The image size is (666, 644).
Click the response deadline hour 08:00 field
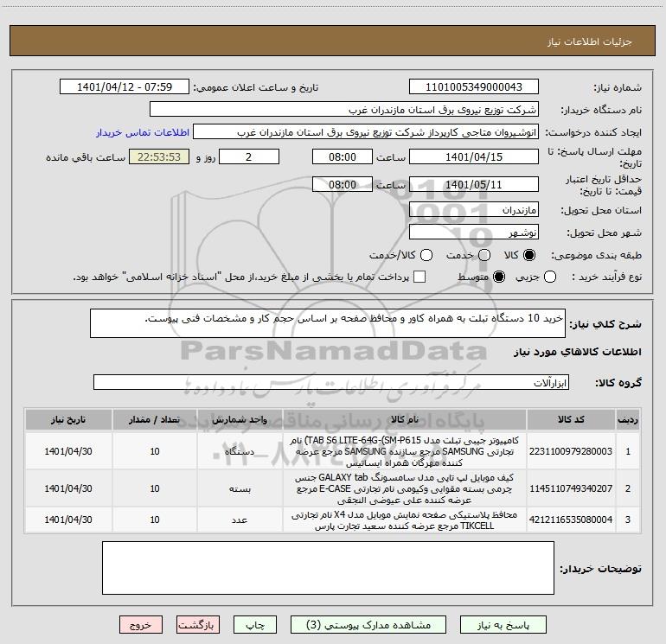tap(343, 157)
